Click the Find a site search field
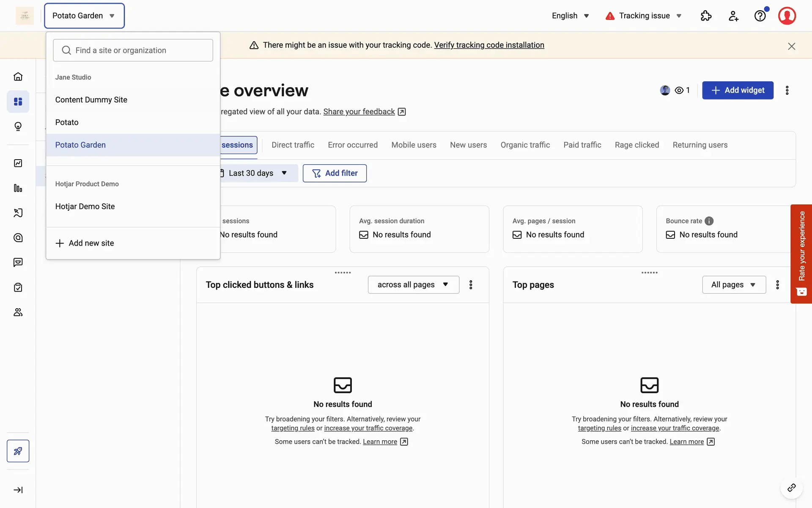This screenshot has height=508, width=812. click(x=133, y=50)
